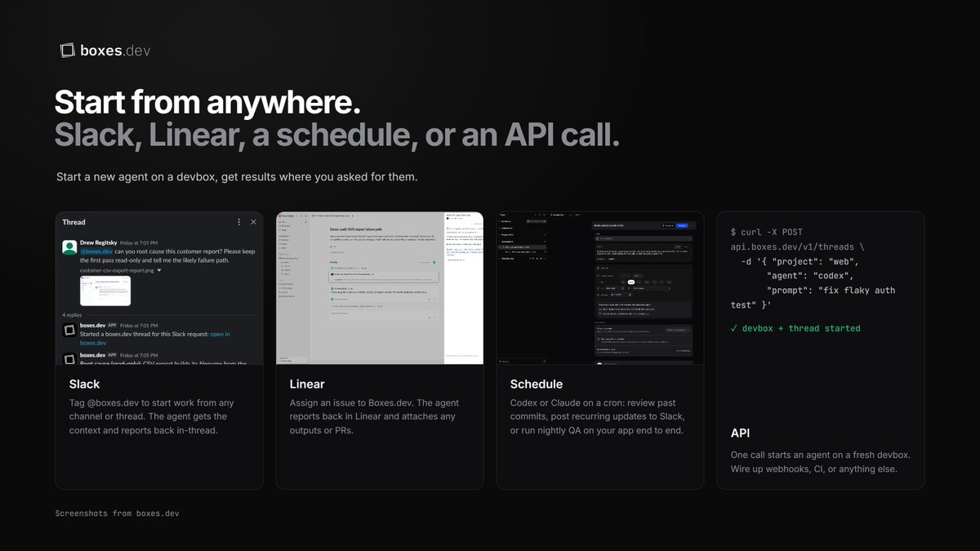Select the highlighted white day pill in Schedule screenshot

coord(631,281)
